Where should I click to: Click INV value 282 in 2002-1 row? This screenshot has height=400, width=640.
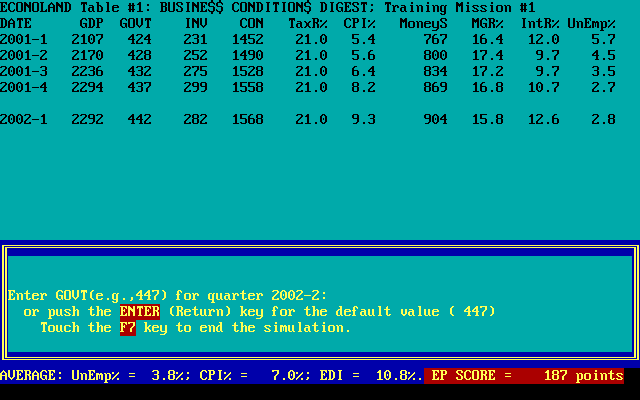[196, 120]
